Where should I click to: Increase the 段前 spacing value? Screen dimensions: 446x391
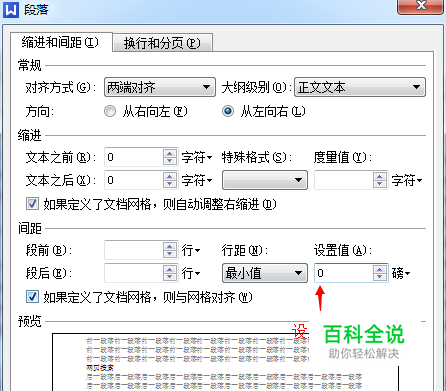tap(170, 246)
